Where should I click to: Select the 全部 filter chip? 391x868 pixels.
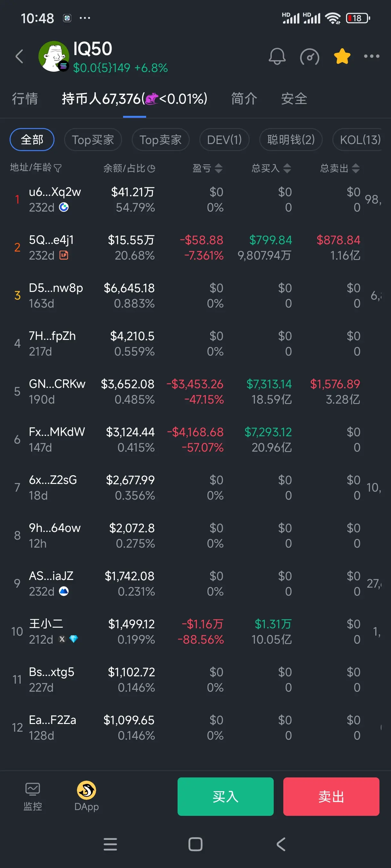click(32, 140)
